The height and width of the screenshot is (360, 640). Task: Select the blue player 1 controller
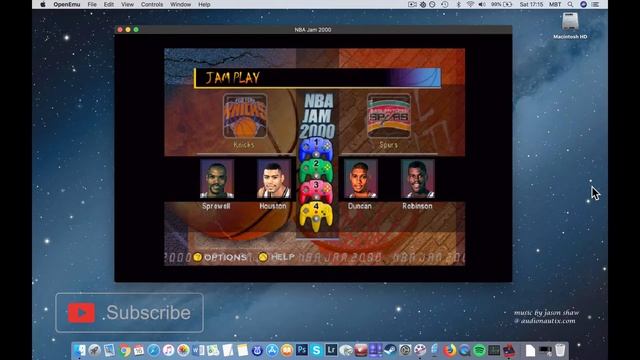[x=316, y=149]
